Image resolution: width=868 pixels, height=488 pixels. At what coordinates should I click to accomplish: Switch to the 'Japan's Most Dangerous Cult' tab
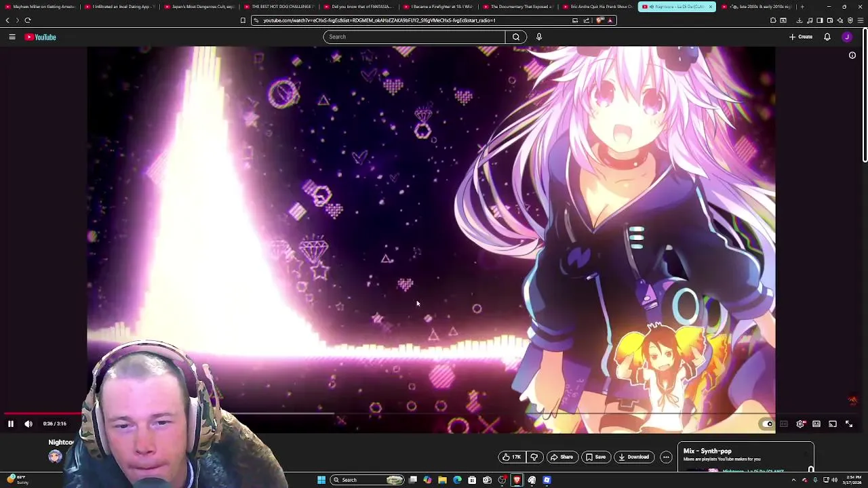[x=199, y=7]
